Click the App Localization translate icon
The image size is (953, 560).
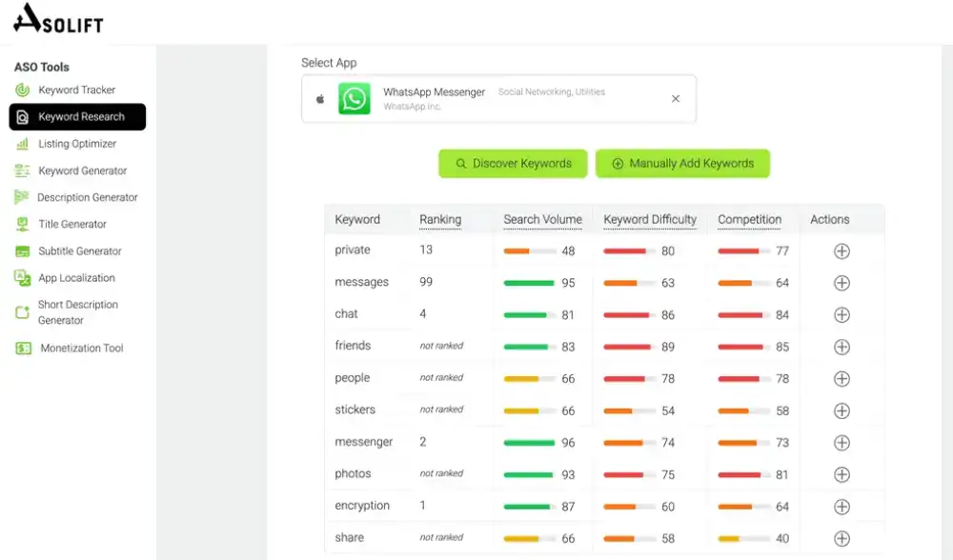(22, 278)
